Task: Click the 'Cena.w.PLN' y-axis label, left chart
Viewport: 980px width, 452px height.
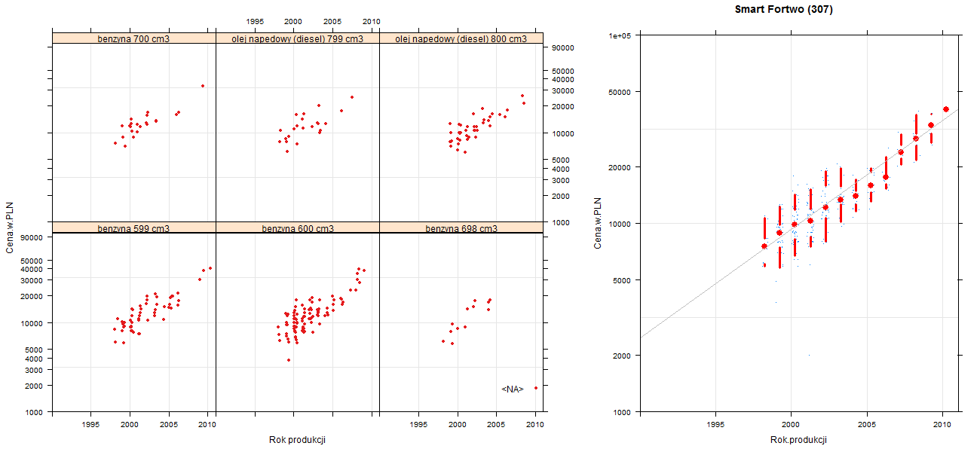Action: pyautogui.click(x=10, y=227)
